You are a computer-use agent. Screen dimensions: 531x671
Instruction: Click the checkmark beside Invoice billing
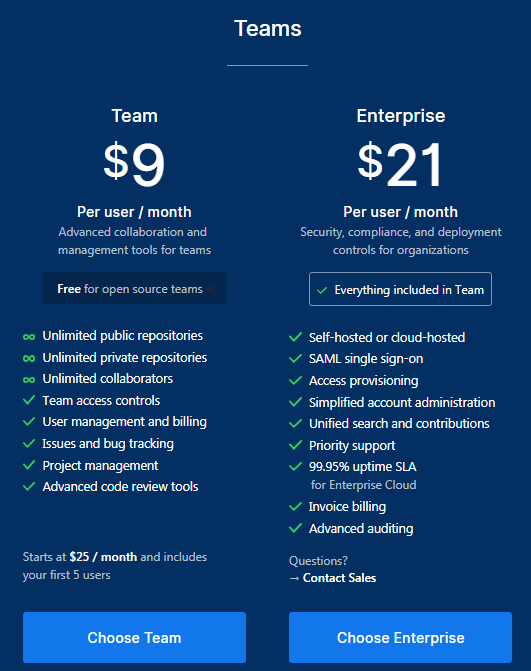click(x=295, y=507)
